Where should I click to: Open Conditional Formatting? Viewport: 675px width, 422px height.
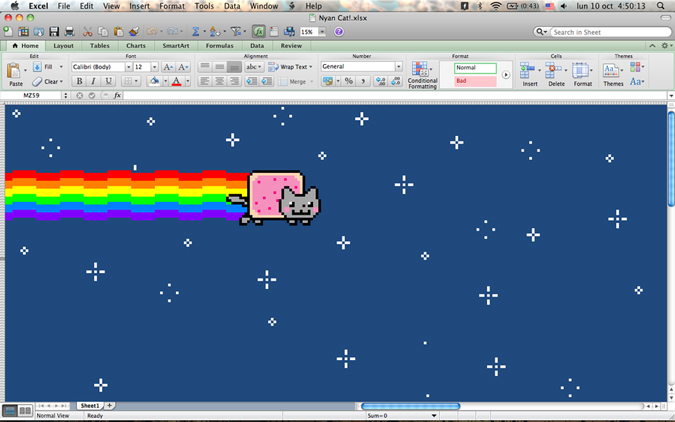(x=422, y=73)
